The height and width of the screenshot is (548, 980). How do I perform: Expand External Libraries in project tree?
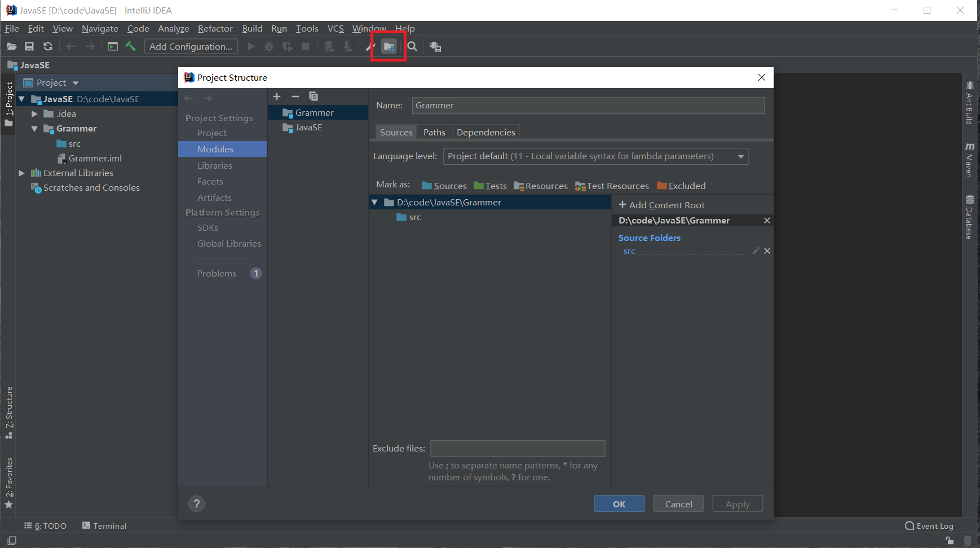tap(21, 173)
